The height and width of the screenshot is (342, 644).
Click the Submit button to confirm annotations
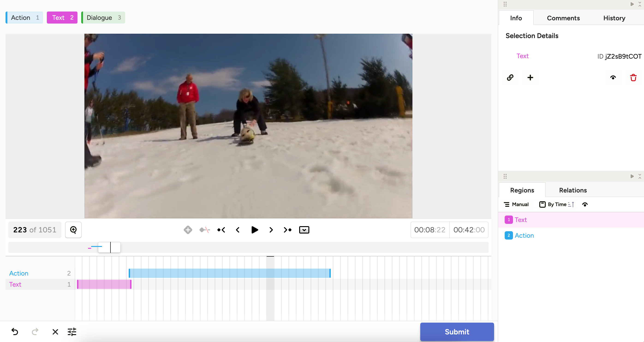click(457, 332)
